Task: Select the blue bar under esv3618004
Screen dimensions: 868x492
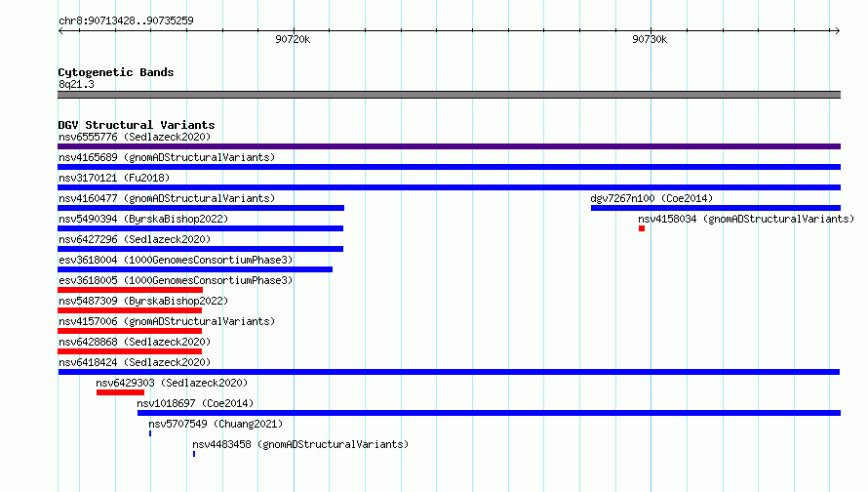Action: (195, 269)
